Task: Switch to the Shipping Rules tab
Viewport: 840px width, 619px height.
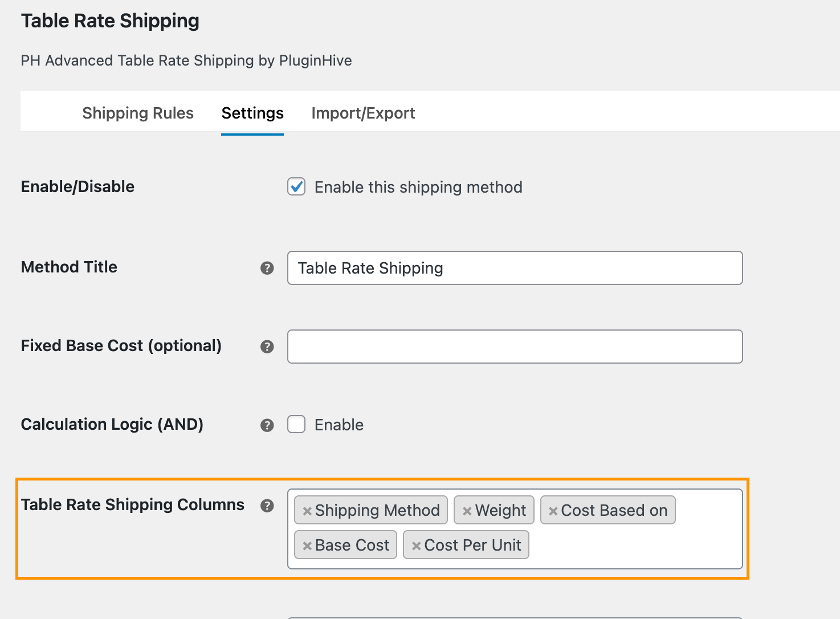Action: [138, 113]
